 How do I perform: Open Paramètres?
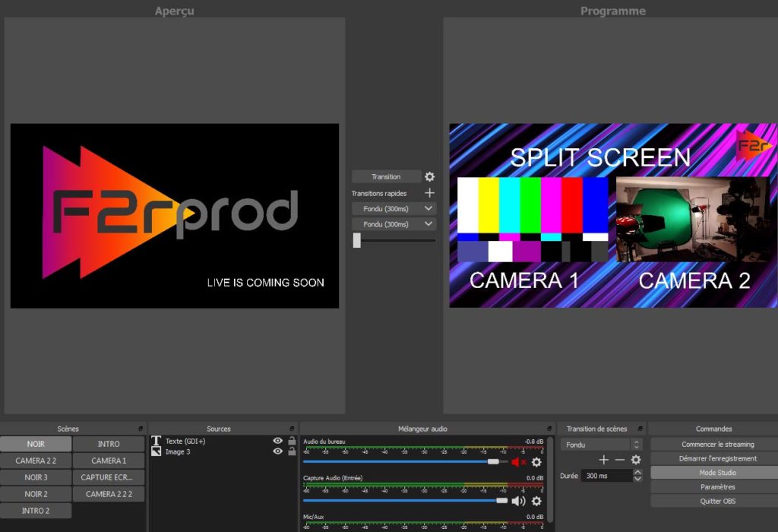[717, 487]
